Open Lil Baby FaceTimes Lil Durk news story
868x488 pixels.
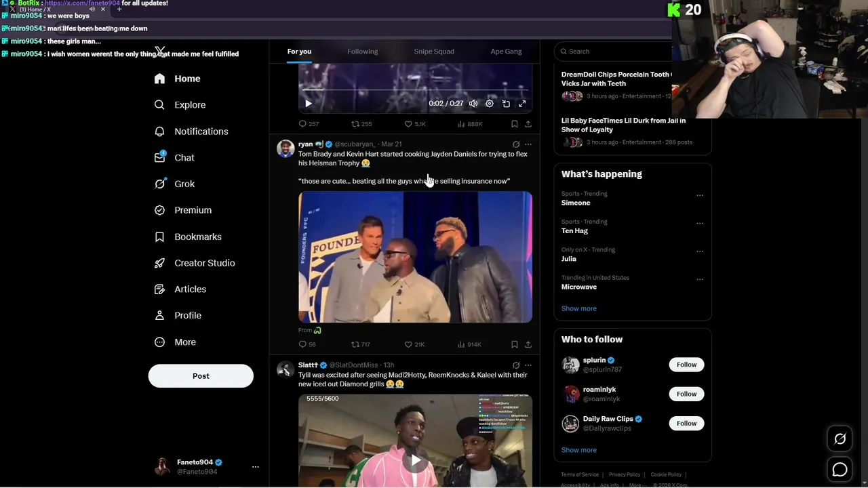[623, 125]
